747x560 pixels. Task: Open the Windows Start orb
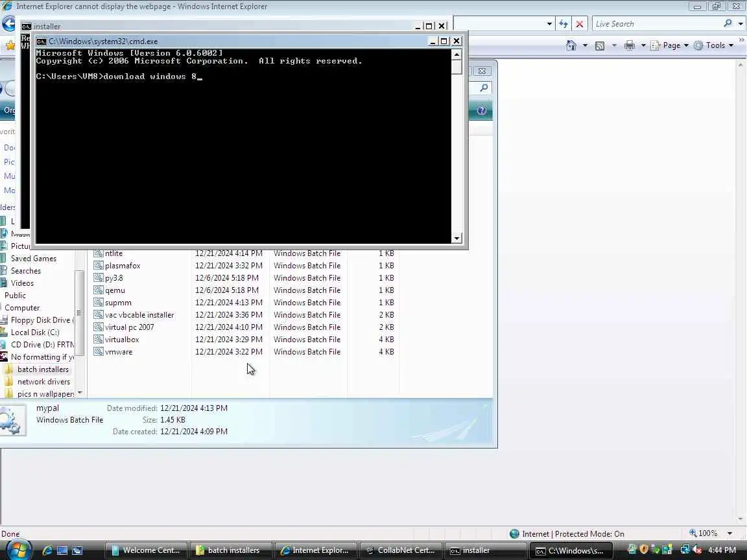click(x=18, y=550)
